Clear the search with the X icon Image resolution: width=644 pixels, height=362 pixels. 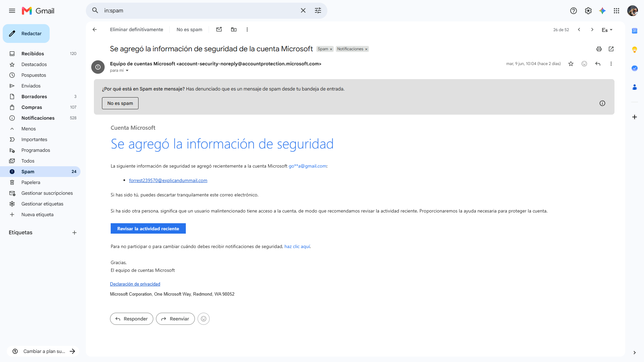point(303,11)
